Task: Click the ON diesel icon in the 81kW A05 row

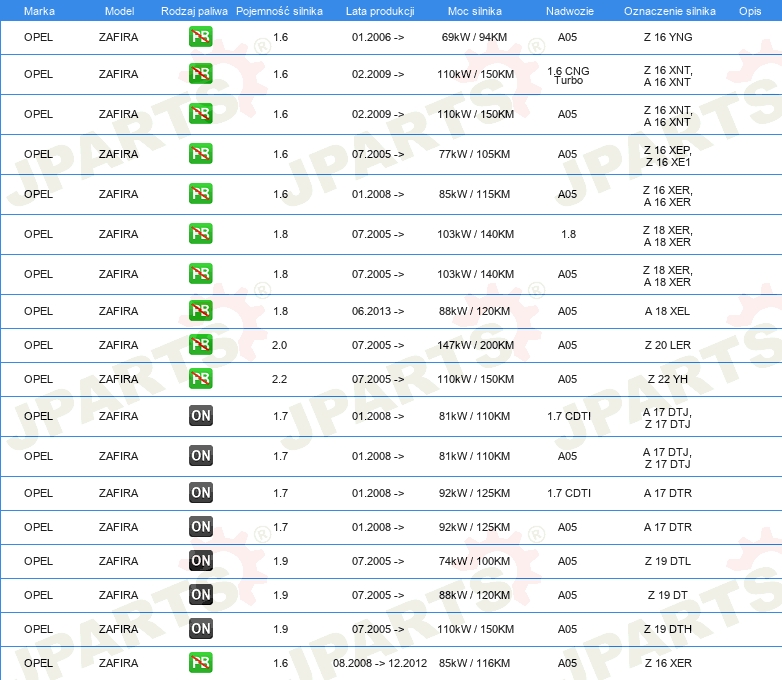Action: click(x=200, y=455)
